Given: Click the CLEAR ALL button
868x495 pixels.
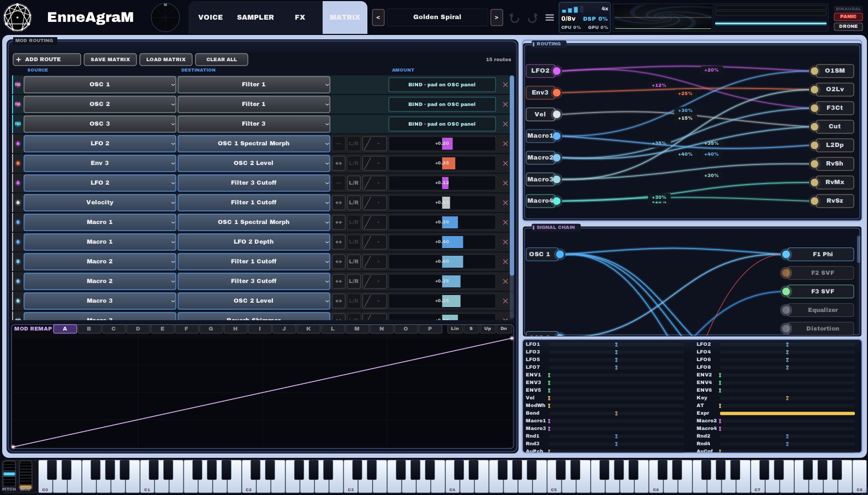Looking at the screenshot, I should (x=222, y=60).
